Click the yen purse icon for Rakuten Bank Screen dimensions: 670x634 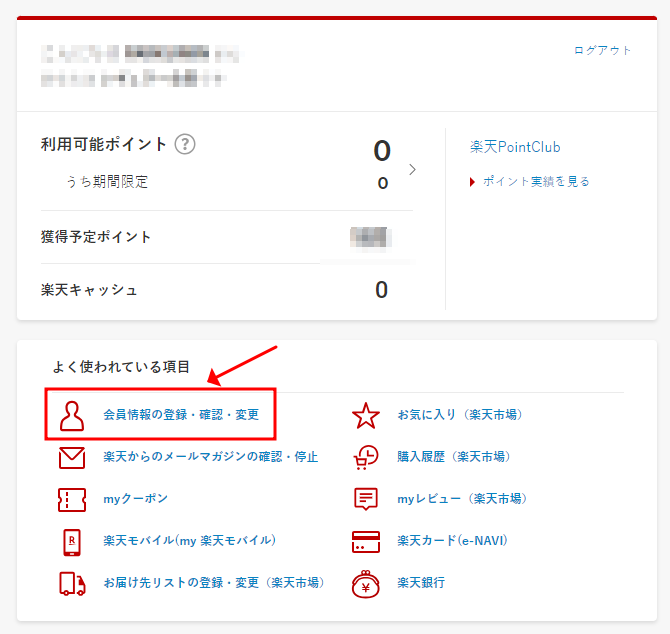pos(366,584)
